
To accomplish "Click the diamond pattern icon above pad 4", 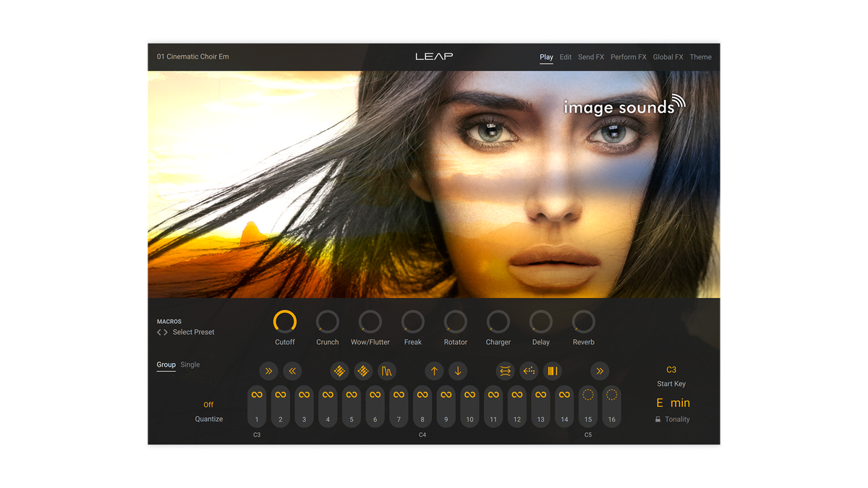I will (339, 371).
